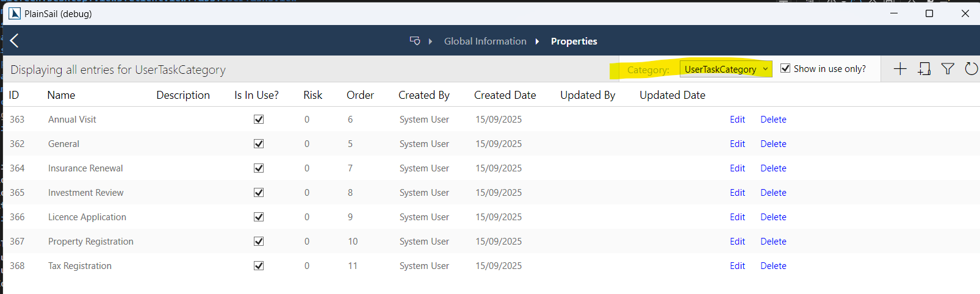Delete the Property Registration entry
The image size is (980, 294).
[x=773, y=242]
